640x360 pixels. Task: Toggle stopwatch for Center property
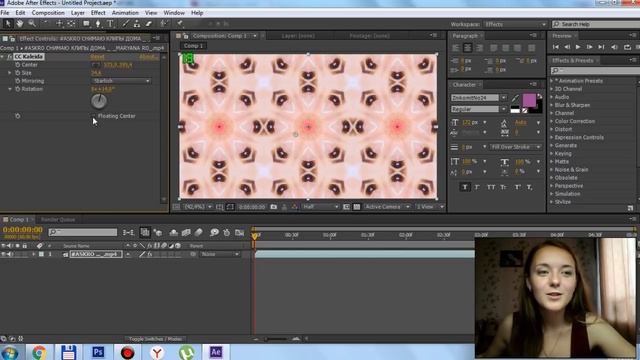[x=18, y=65]
